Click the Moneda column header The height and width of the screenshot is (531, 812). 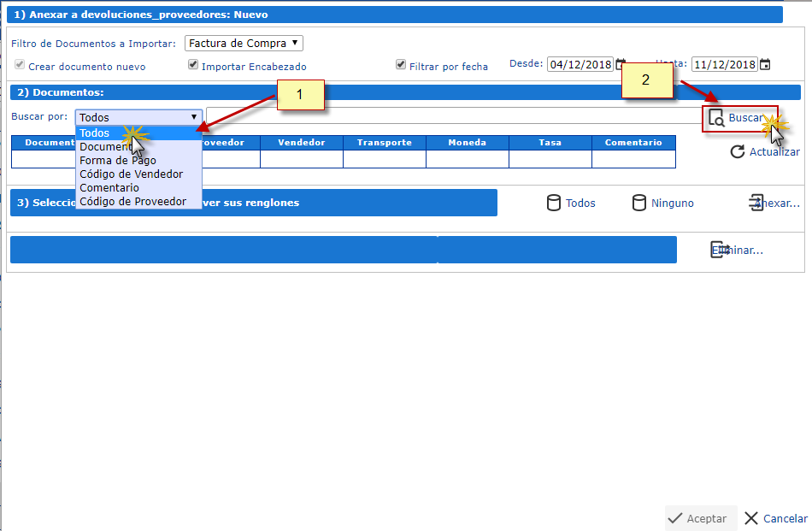(x=467, y=143)
